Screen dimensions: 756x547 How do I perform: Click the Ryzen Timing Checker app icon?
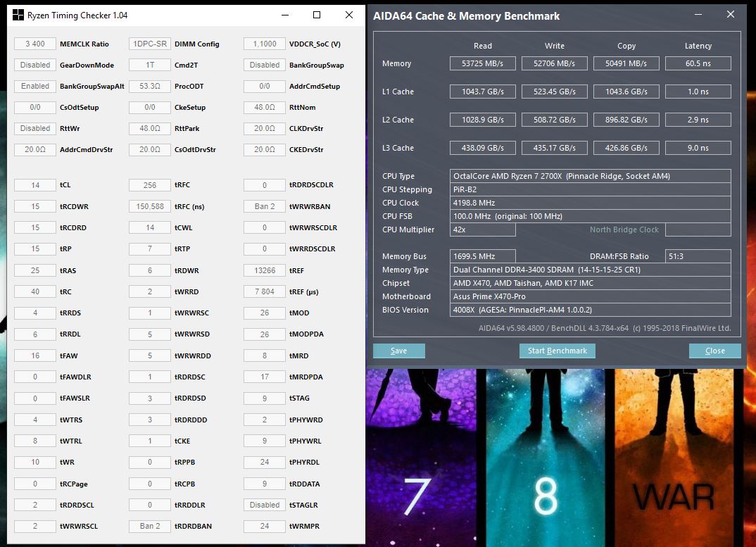point(18,15)
